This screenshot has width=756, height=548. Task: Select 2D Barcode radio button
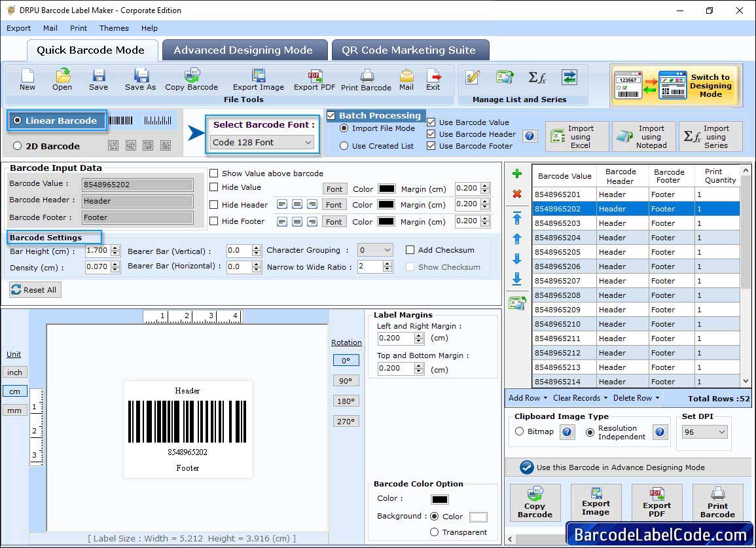[x=18, y=146]
